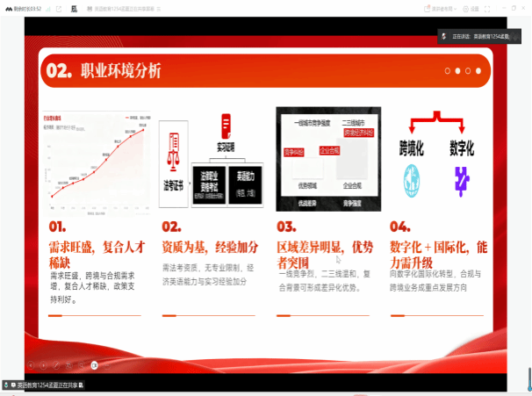Click the zoom magnifier in slideshow controls
This screenshot has width=532, height=396.
(x=81, y=364)
